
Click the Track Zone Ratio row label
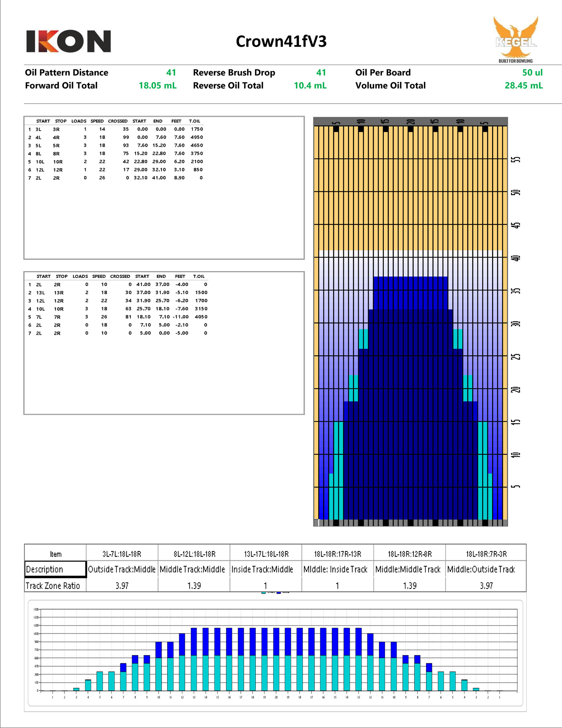(x=53, y=586)
